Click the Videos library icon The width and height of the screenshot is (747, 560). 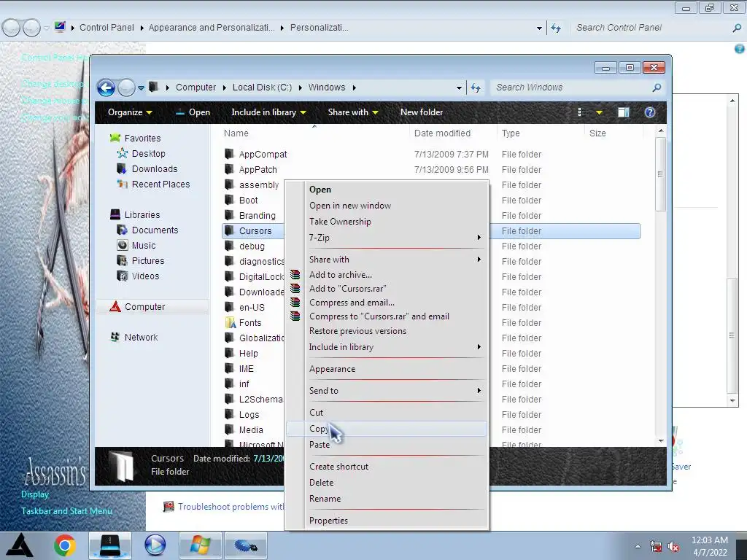coord(123,276)
